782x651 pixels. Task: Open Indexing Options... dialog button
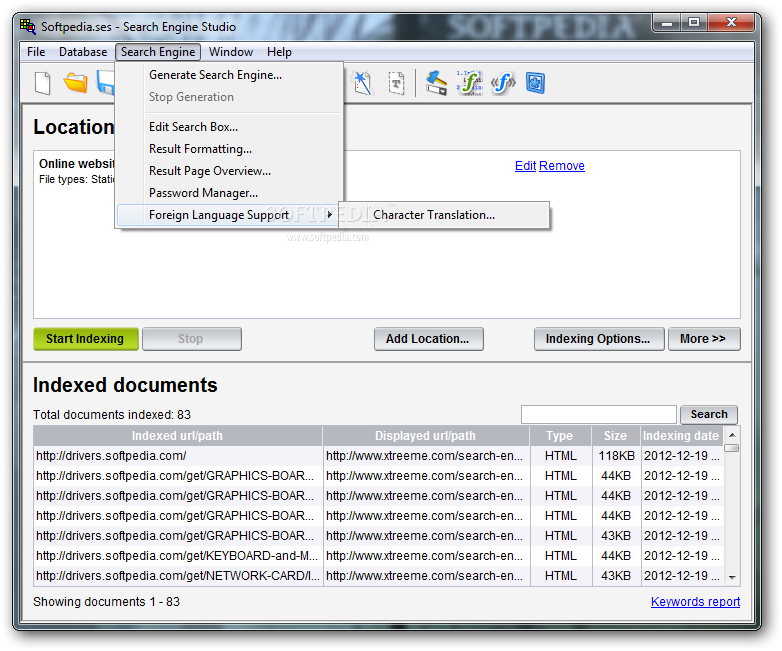[x=598, y=339]
